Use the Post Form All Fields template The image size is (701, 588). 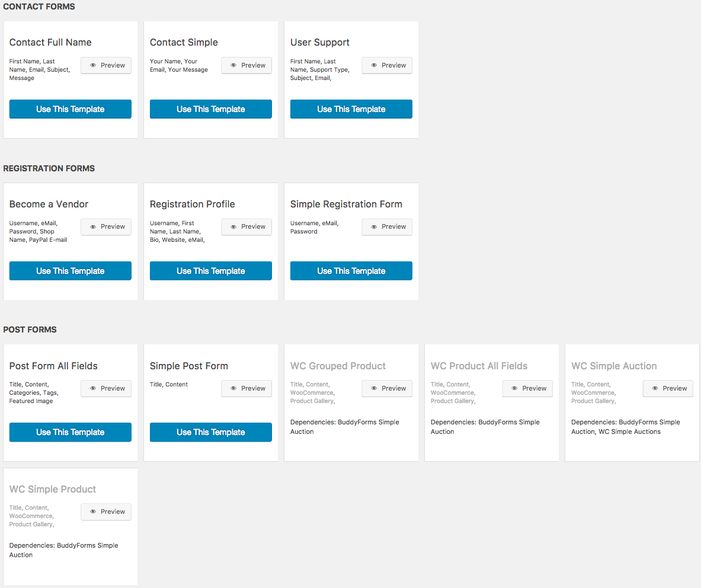tap(70, 432)
